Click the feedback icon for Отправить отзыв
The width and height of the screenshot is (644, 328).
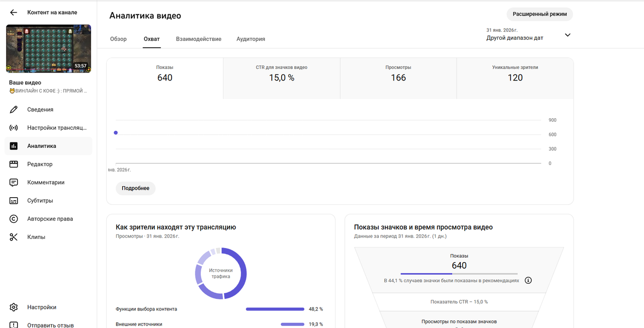14,325
